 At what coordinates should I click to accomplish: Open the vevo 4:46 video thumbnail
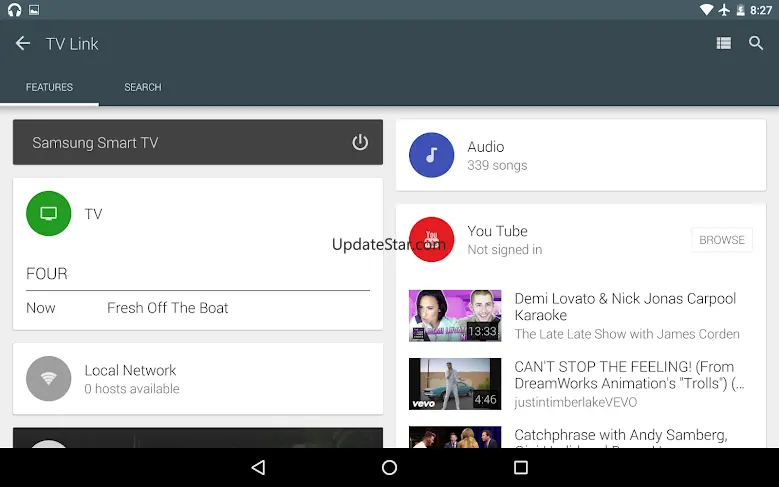tap(455, 384)
